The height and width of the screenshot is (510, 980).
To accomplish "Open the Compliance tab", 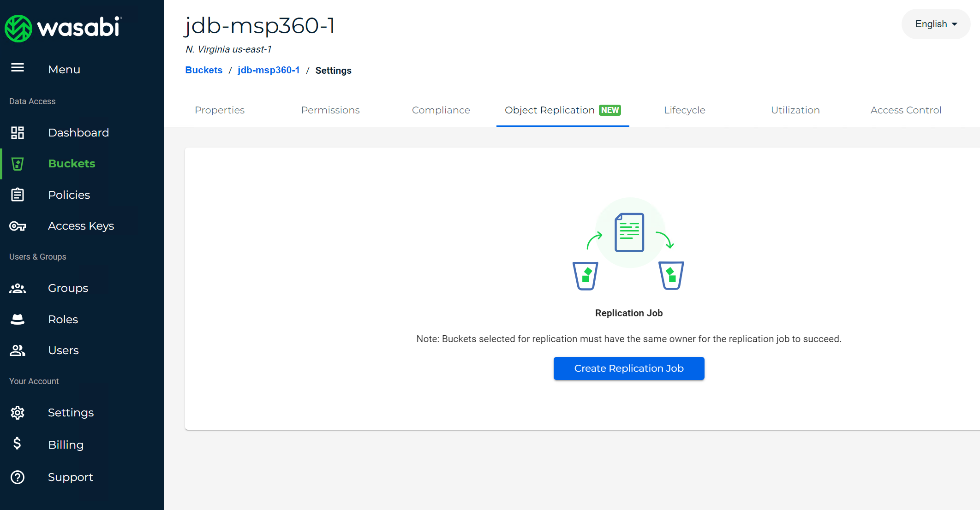I will pyautogui.click(x=441, y=110).
